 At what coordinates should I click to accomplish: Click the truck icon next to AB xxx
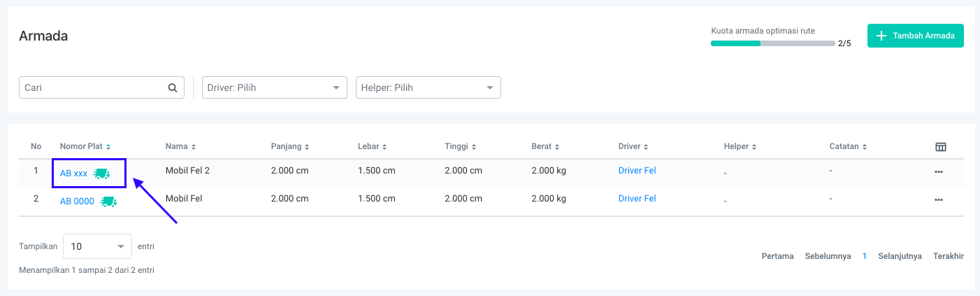coord(102,174)
